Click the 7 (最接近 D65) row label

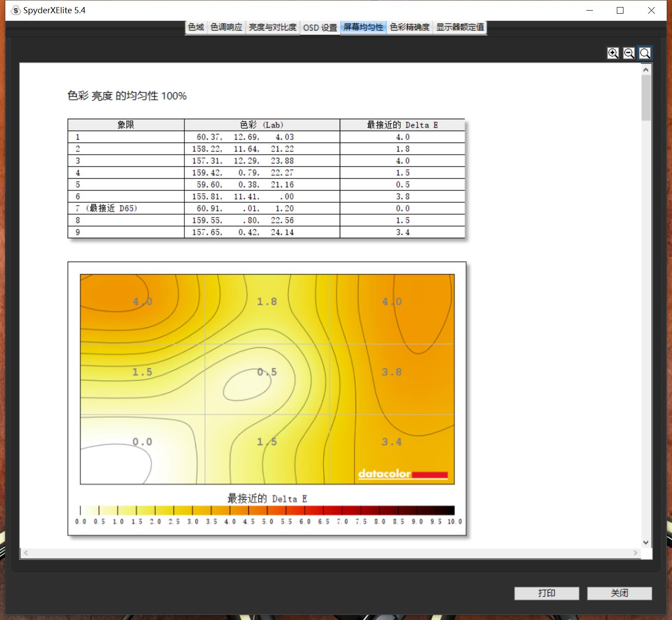point(106,208)
